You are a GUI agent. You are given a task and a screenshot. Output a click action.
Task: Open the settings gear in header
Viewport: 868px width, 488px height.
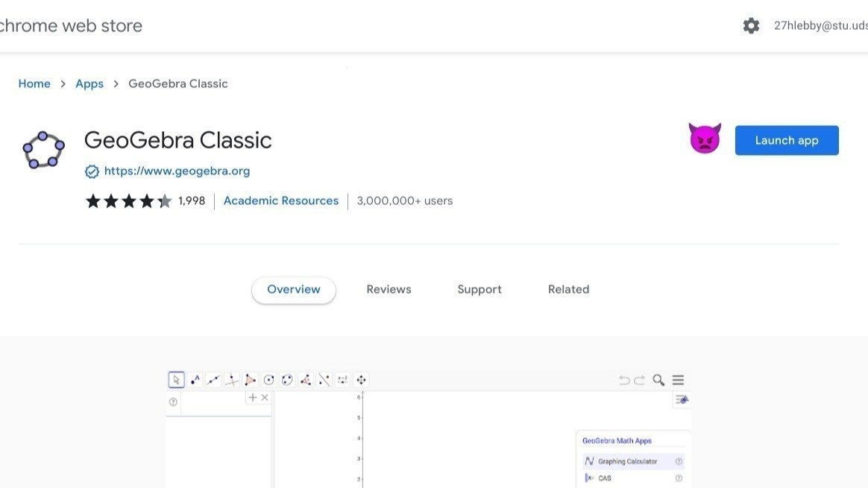coord(751,26)
